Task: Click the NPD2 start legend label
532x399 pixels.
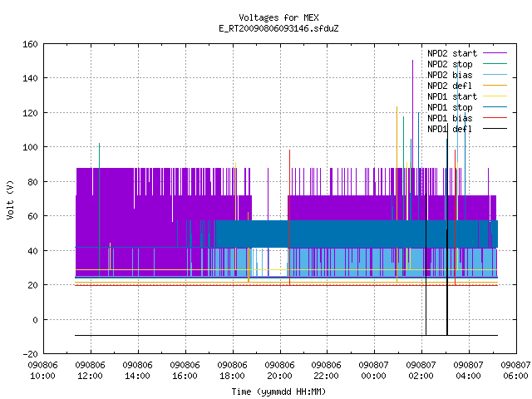Action: (452, 53)
